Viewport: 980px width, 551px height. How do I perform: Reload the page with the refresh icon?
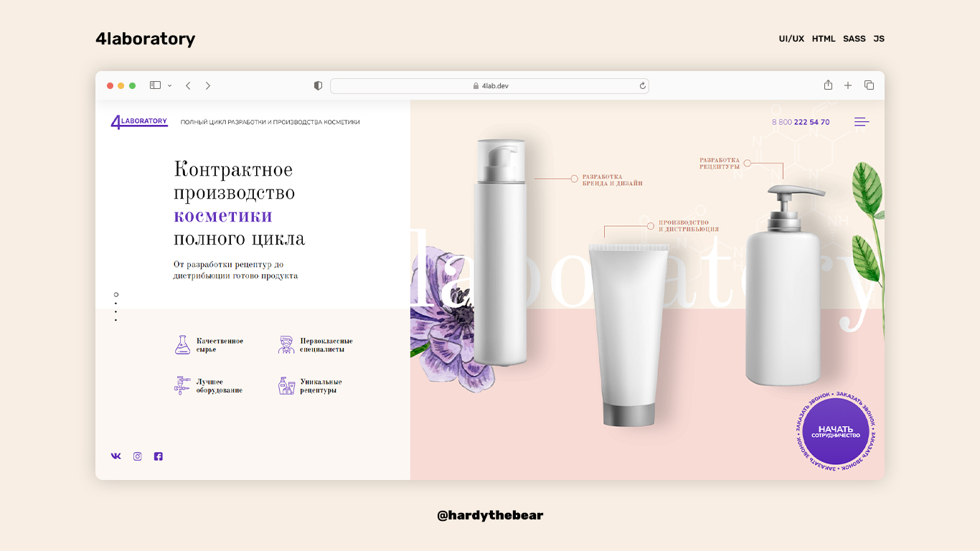click(643, 85)
